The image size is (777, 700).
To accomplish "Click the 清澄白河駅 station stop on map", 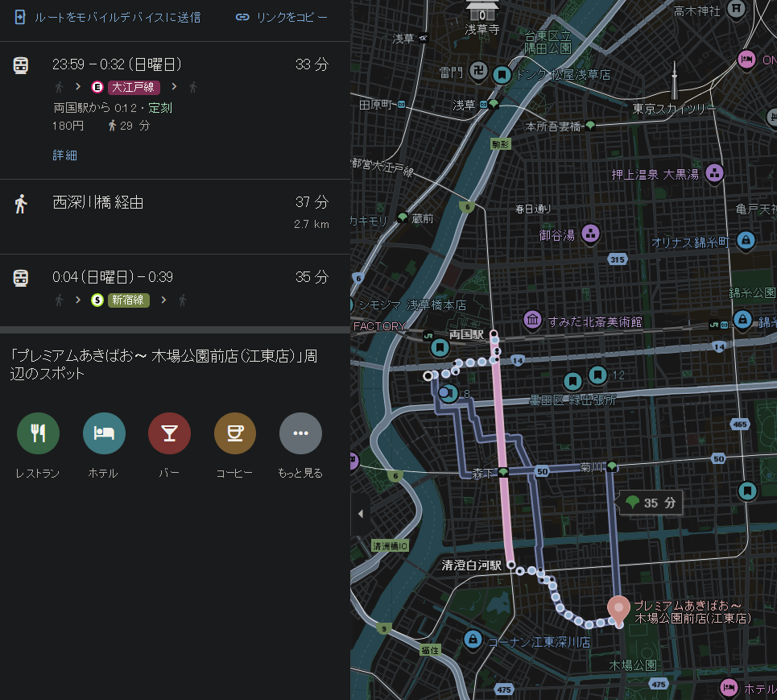I will click(510, 565).
